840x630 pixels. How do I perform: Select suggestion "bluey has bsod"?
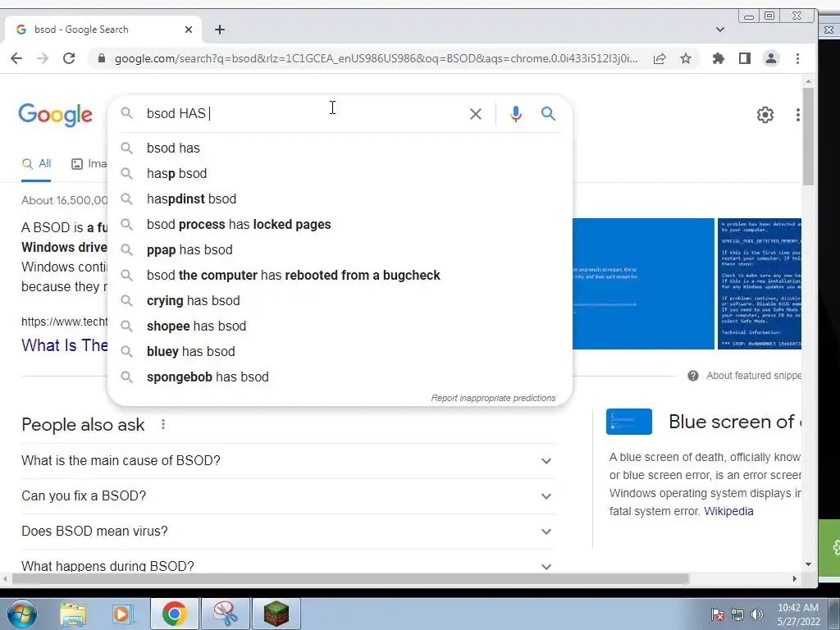[340, 351]
